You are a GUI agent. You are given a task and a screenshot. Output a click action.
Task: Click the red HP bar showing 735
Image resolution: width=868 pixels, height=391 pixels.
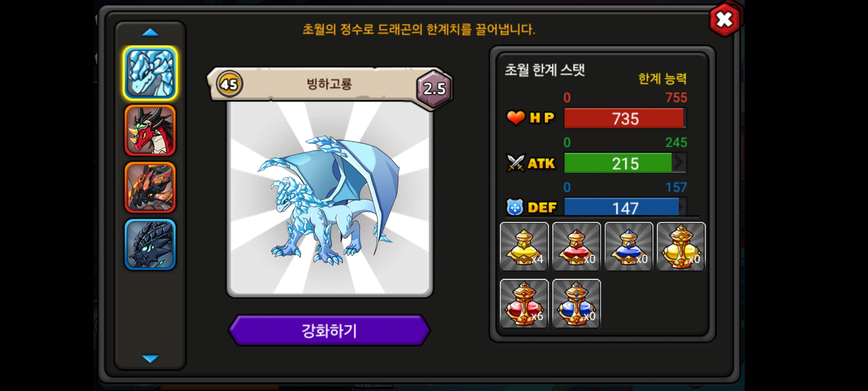625,118
